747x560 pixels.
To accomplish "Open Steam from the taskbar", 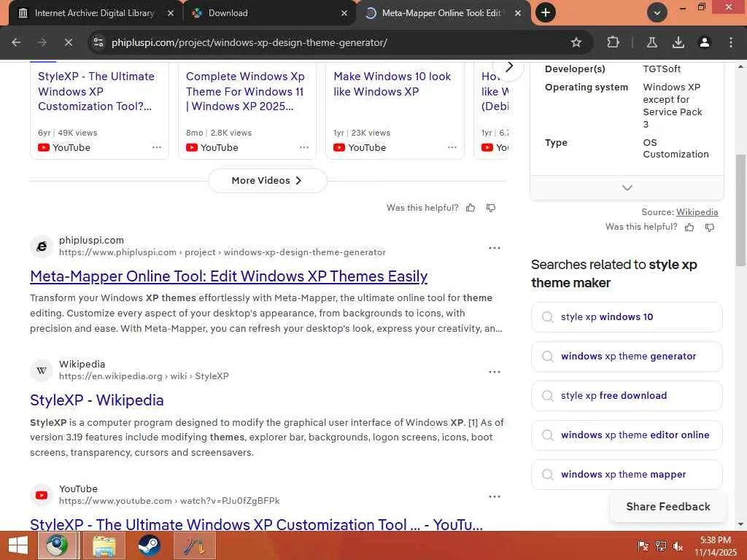I will (x=149, y=545).
